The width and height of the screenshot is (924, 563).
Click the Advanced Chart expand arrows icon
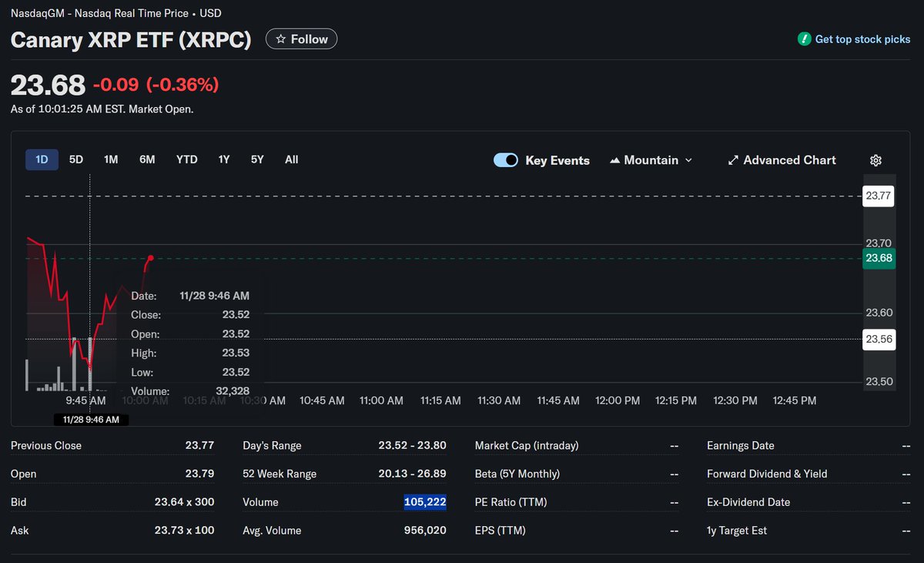(733, 160)
